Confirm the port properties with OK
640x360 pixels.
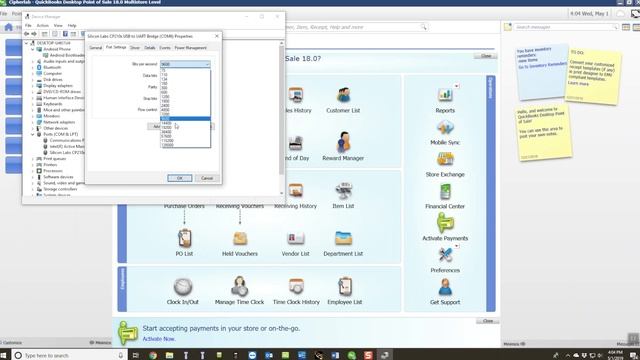pos(180,178)
